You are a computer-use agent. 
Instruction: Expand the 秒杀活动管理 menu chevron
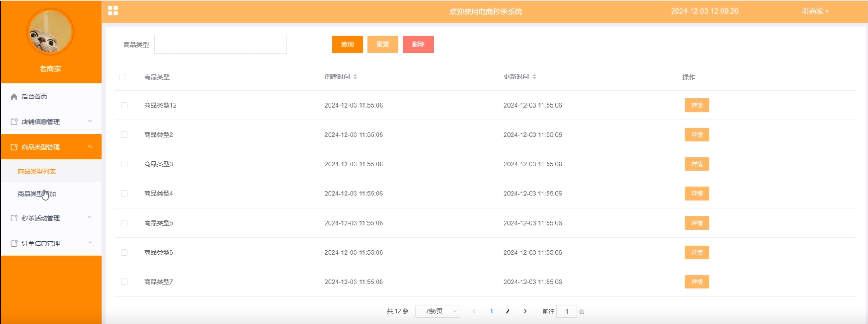coord(90,217)
